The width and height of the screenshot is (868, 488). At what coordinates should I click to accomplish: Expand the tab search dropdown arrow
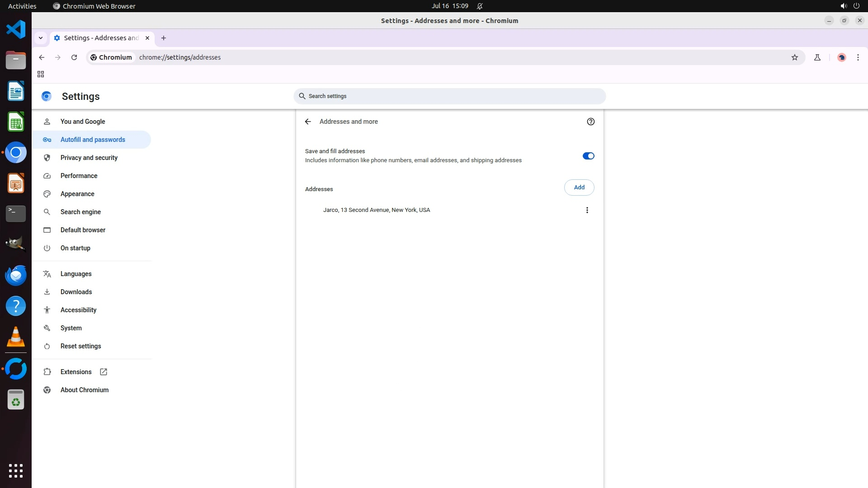click(41, 38)
